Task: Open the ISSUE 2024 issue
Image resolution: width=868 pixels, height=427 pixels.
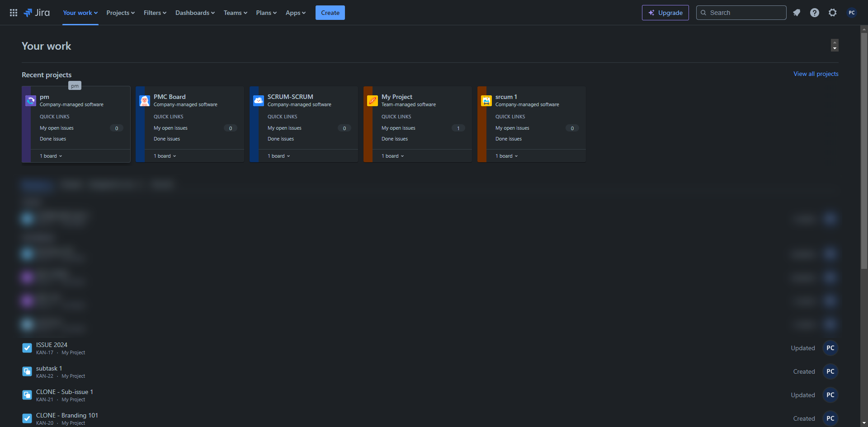Action: tap(52, 345)
